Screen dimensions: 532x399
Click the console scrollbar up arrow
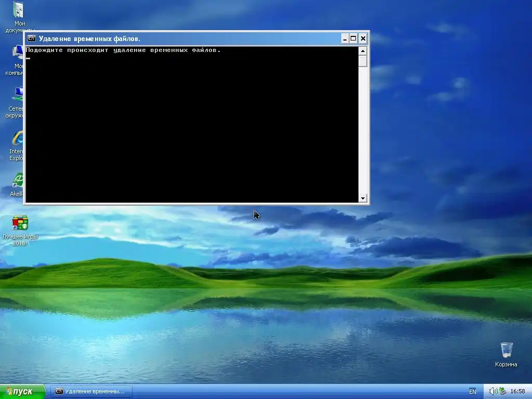click(363, 51)
